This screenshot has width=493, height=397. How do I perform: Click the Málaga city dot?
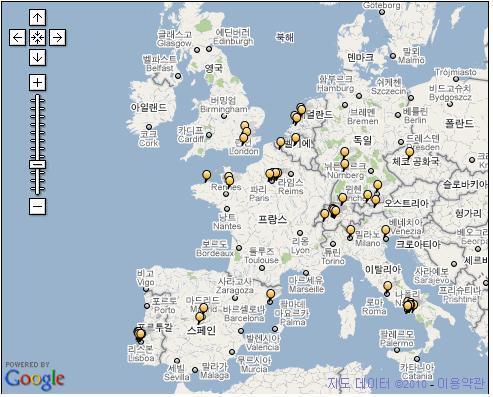(x=195, y=370)
